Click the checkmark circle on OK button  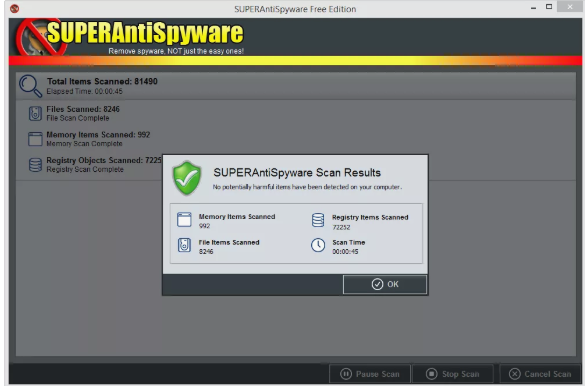377,284
